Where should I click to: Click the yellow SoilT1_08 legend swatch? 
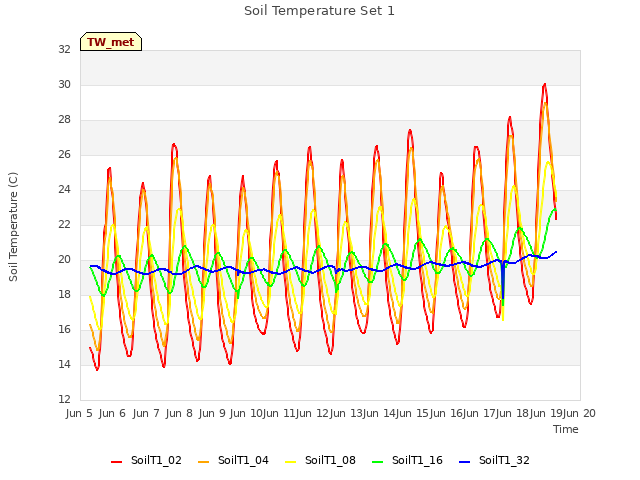pos(291,462)
